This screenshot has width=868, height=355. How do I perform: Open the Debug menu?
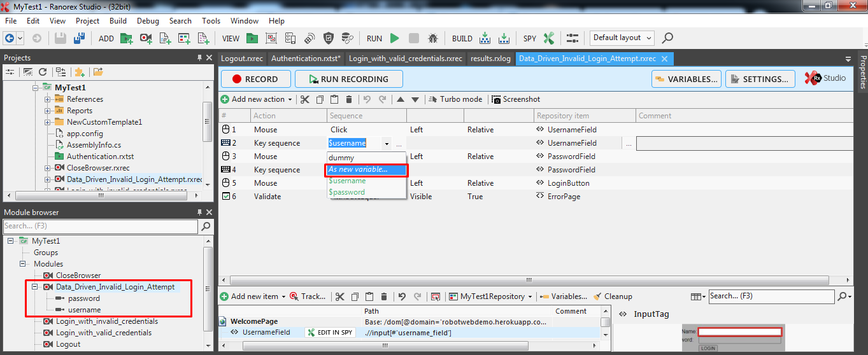coord(148,21)
